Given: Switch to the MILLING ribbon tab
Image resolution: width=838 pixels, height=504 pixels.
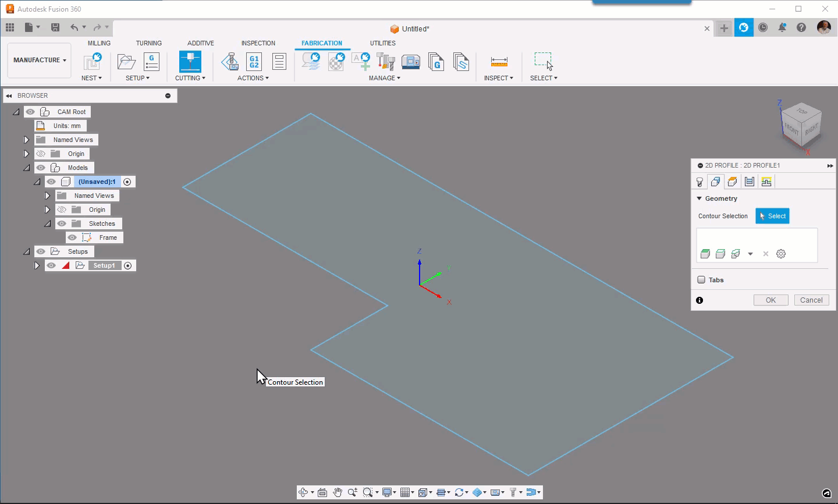Looking at the screenshot, I should pos(98,42).
